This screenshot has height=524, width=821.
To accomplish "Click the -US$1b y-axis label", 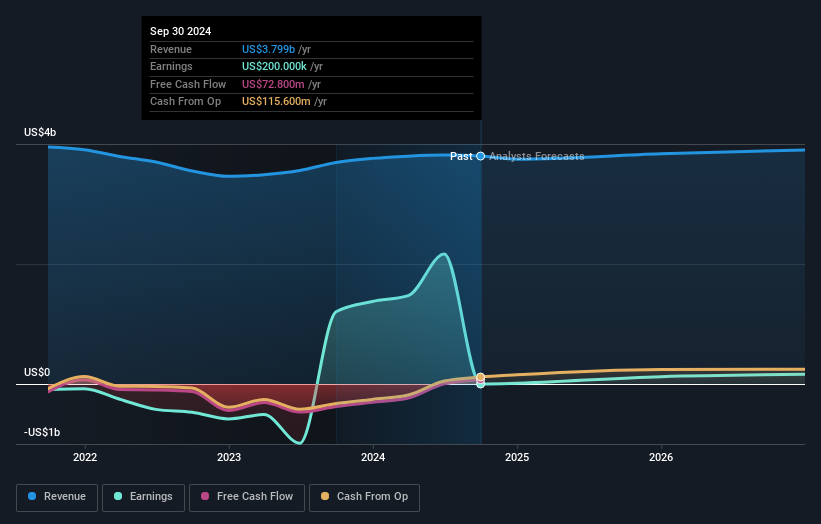I will click(x=42, y=432).
